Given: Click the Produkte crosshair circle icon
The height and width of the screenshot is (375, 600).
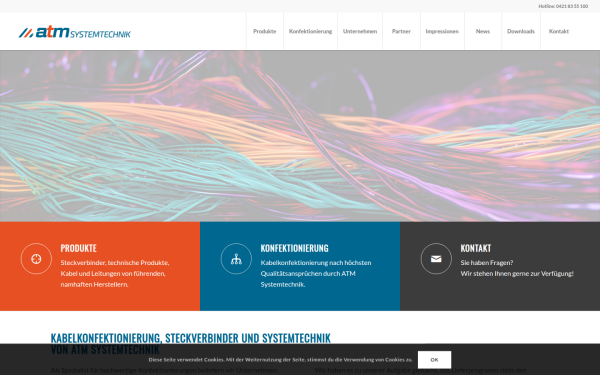Looking at the screenshot, I should point(36,259).
